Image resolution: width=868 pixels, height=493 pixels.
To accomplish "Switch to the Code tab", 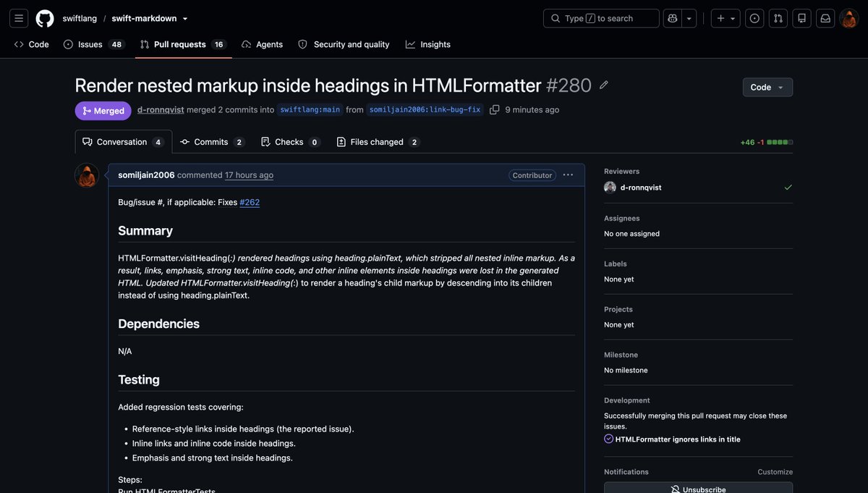I will click(x=32, y=44).
